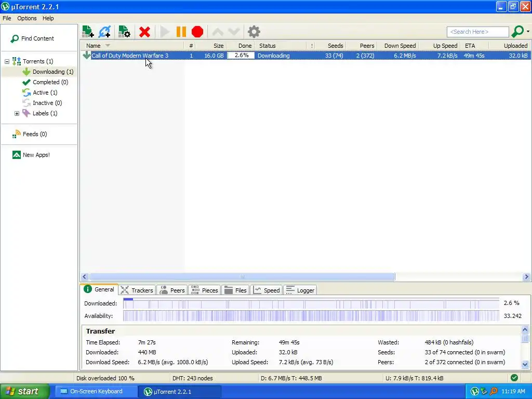Click the torrent list horizontal scrollbar thumb
Screen dimensions: 532x399
(242, 276)
